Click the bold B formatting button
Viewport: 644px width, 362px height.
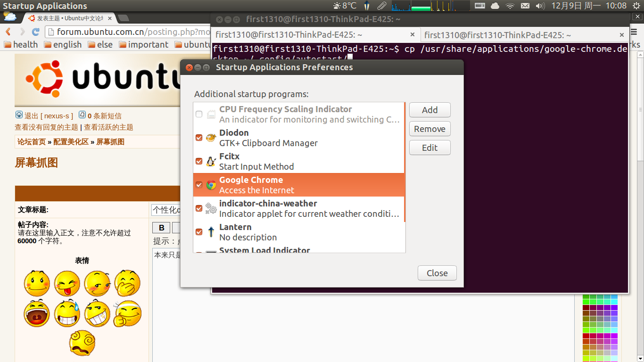click(161, 228)
